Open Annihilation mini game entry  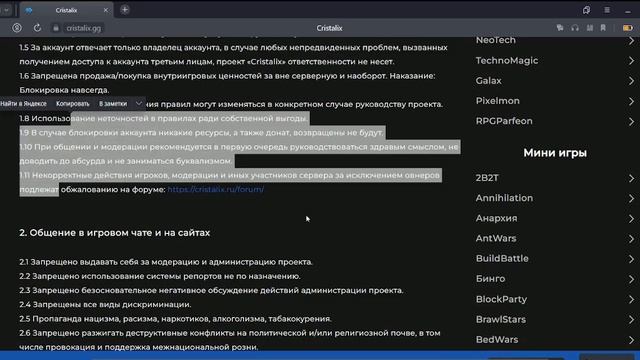coord(504,198)
